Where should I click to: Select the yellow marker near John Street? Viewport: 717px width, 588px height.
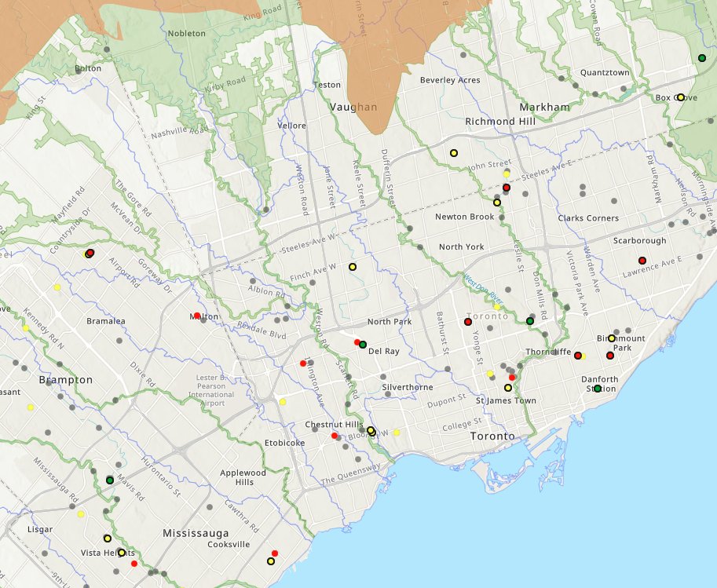[x=507, y=173]
